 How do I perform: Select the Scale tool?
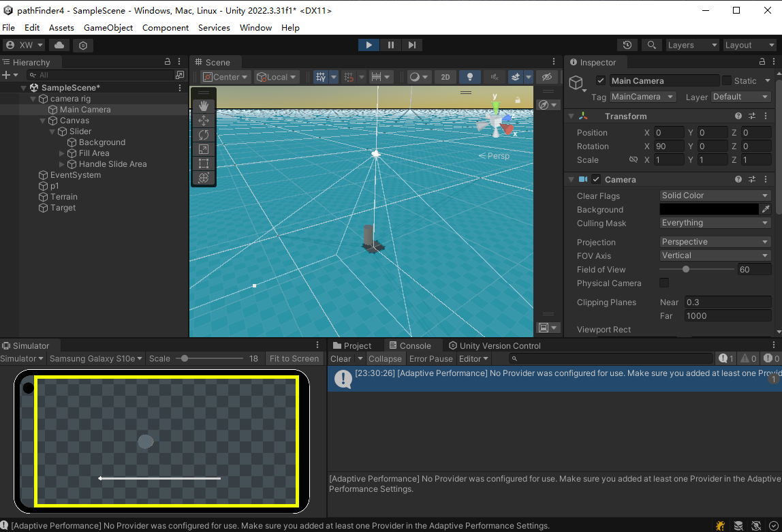(203, 149)
